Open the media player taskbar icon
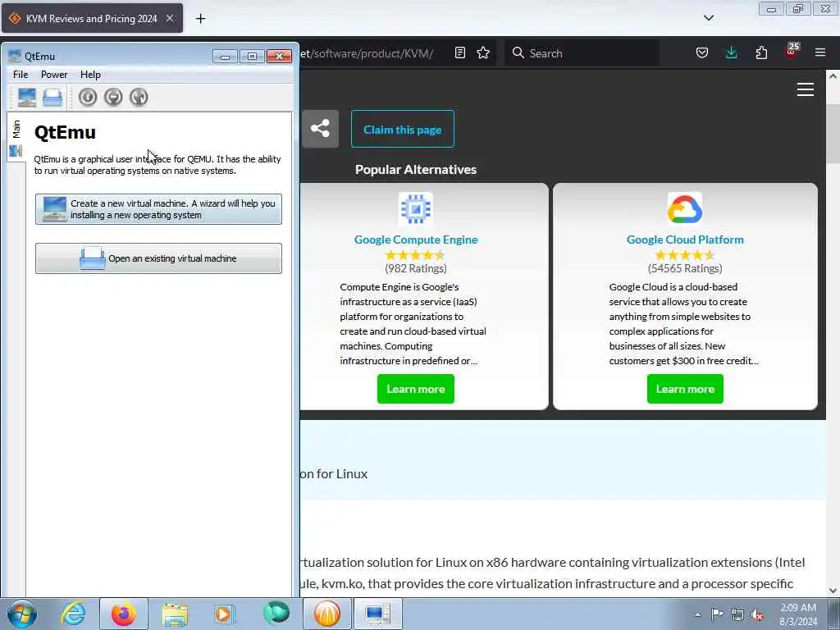This screenshot has height=630, width=840. pos(225,614)
